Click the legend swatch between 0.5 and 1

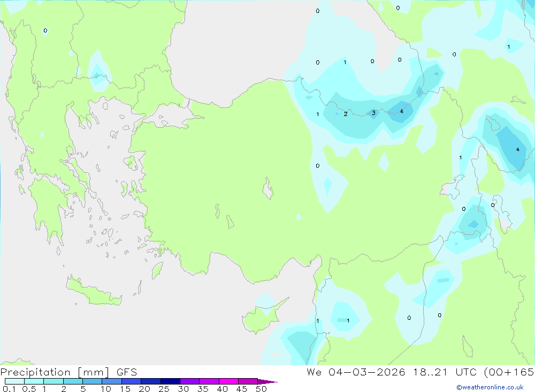pyautogui.click(x=34, y=381)
